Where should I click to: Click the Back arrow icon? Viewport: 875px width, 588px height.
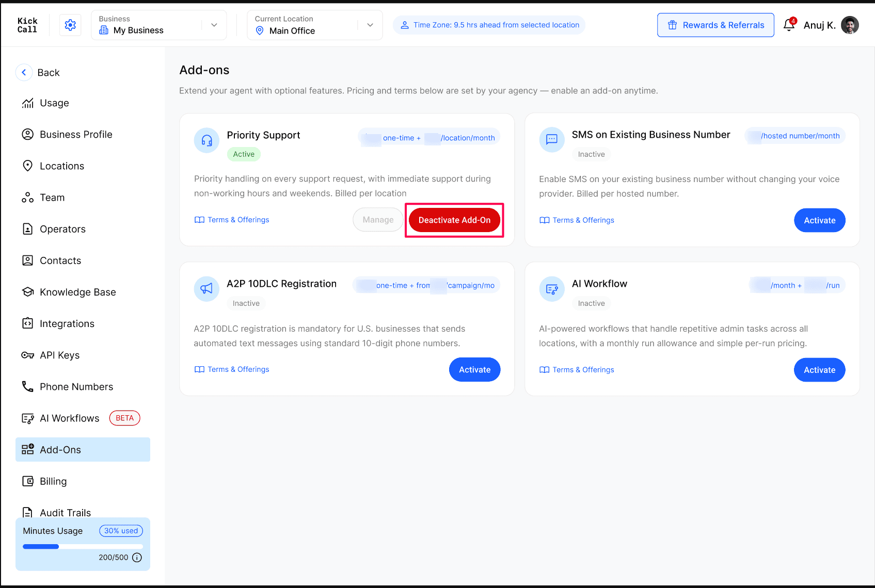pos(24,73)
